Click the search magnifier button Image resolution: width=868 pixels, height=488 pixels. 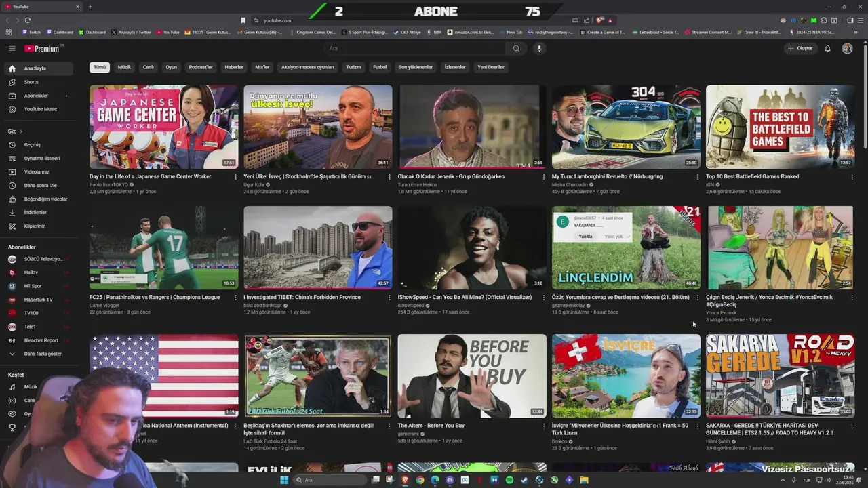(516, 48)
